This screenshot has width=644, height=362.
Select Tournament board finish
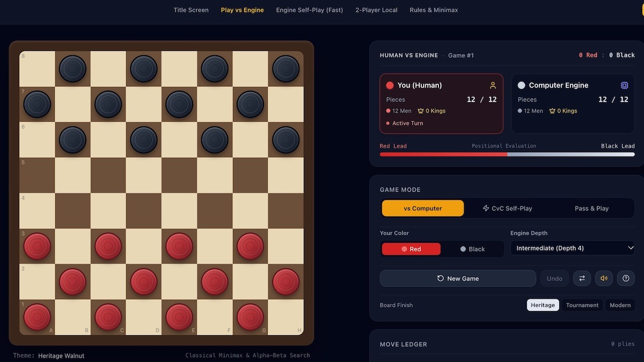[582, 305]
